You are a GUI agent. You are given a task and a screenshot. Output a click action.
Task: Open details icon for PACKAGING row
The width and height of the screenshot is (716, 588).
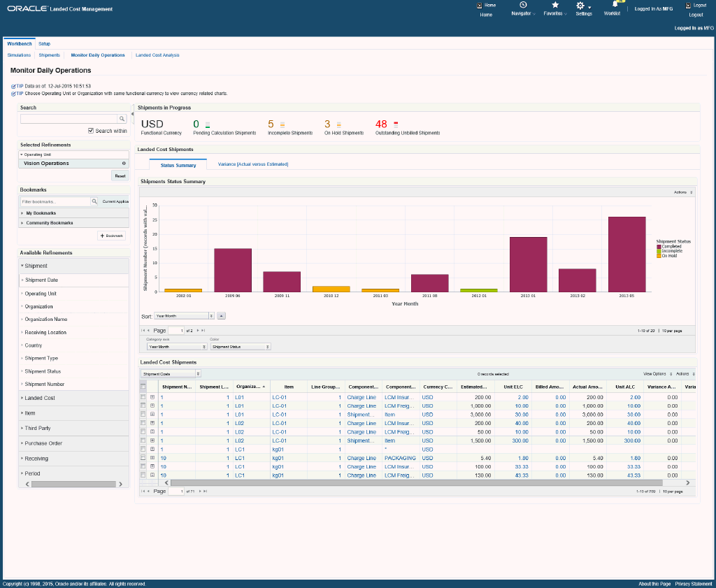[152, 458]
